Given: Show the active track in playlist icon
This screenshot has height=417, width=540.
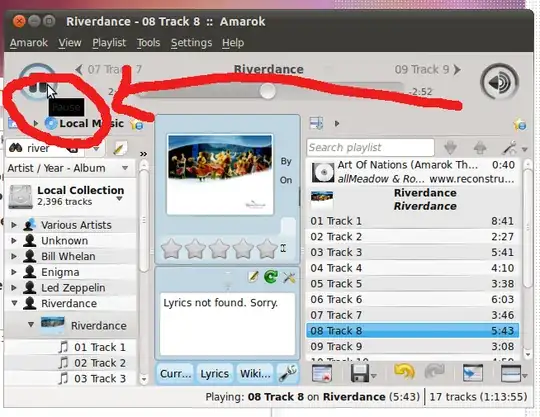Looking at the screenshot, I should point(472,373).
